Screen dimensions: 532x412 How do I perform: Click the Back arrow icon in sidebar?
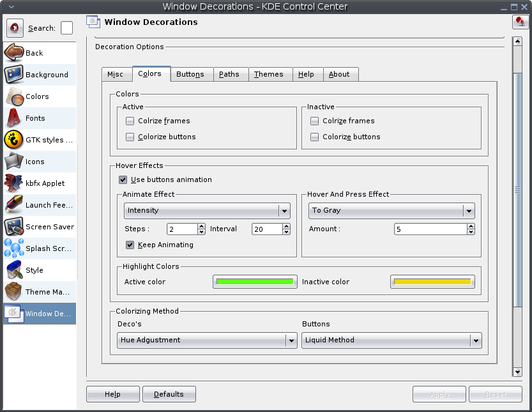(x=13, y=52)
